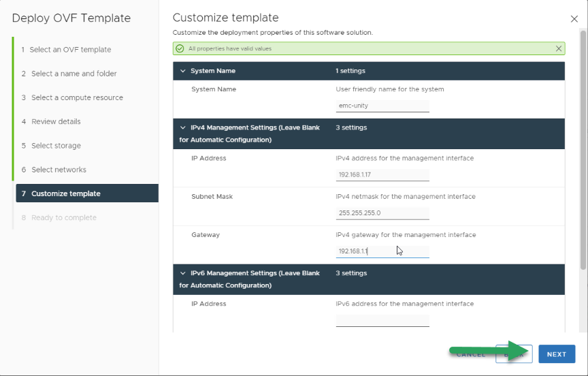Go to step 3 Select a compute resource
Image resolution: width=588 pixels, height=376 pixels.
(72, 97)
